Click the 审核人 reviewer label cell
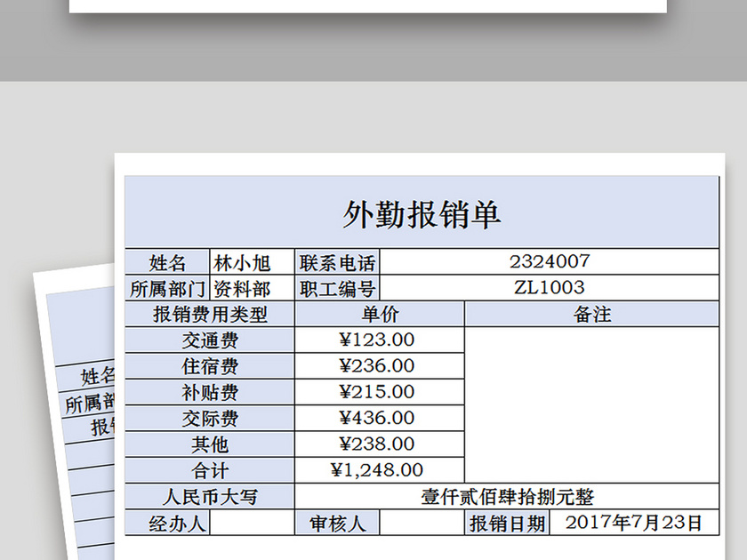 coord(339,524)
